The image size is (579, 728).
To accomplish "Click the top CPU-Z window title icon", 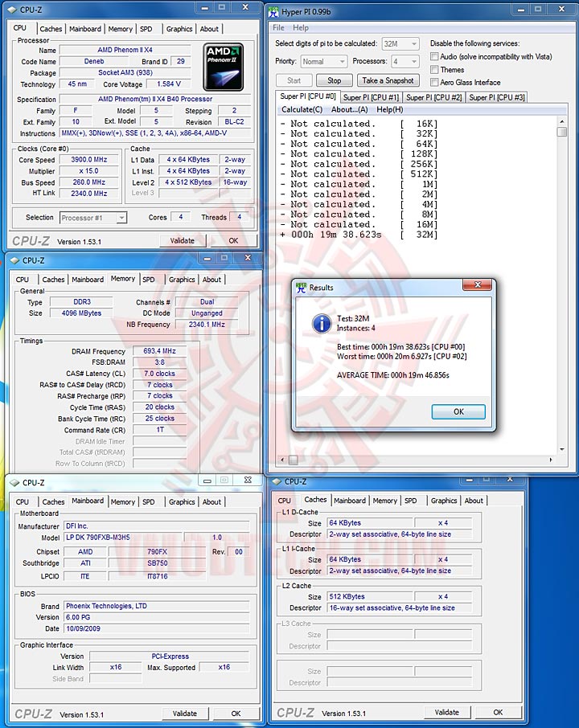I will pyautogui.click(x=13, y=10).
